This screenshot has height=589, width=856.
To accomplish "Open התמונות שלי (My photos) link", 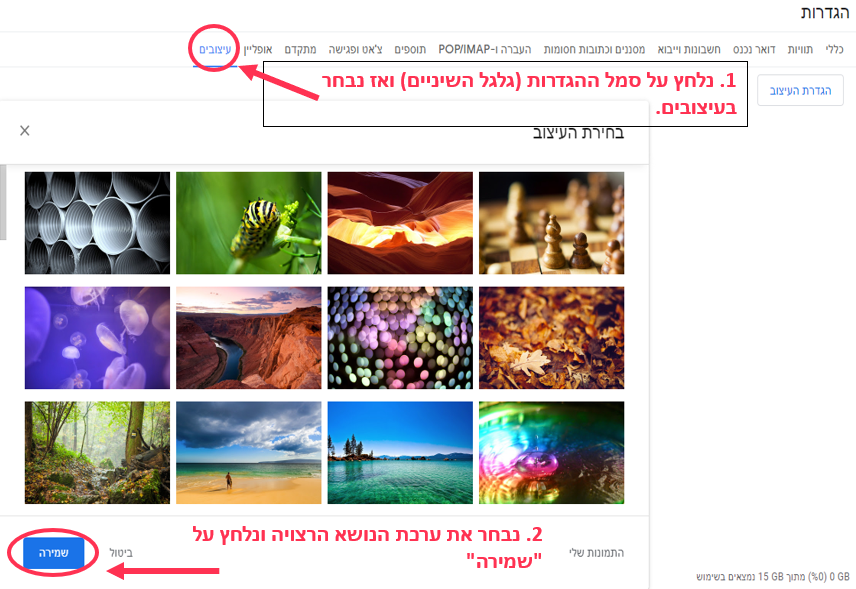I will click(x=597, y=553).
